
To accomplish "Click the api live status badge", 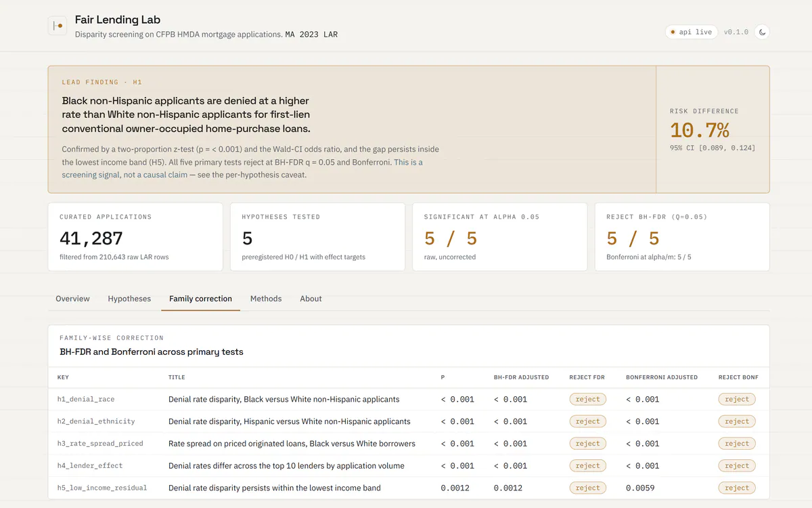I will [x=691, y=32].
